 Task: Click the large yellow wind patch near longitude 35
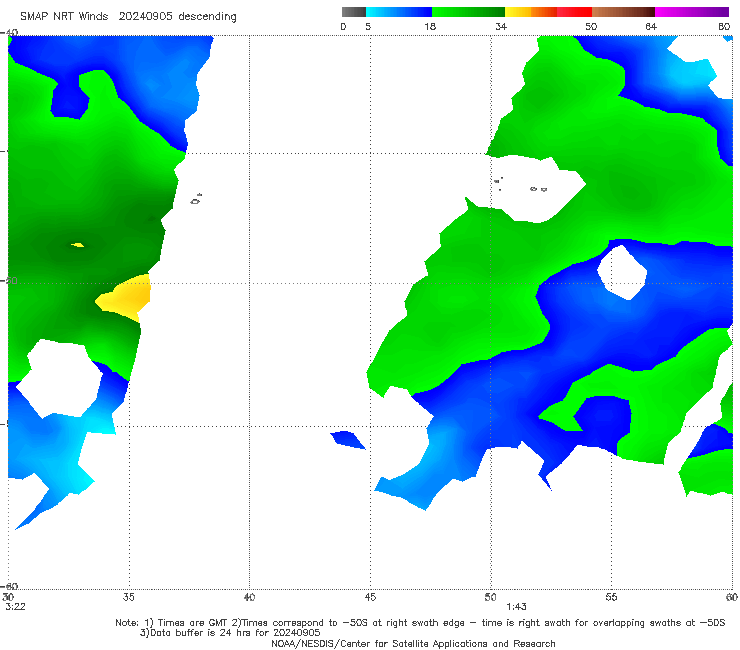click(x=126, y=297)
